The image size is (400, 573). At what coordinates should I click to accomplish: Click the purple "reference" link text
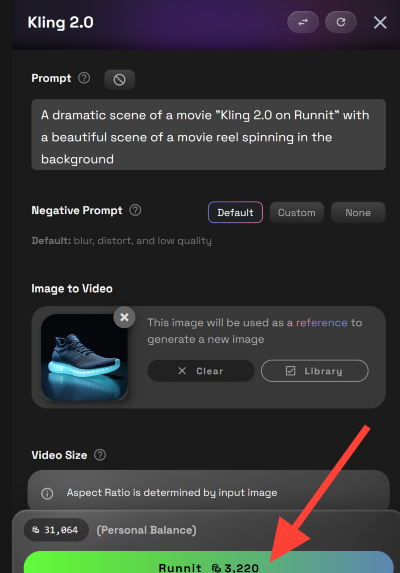[321, 323]
